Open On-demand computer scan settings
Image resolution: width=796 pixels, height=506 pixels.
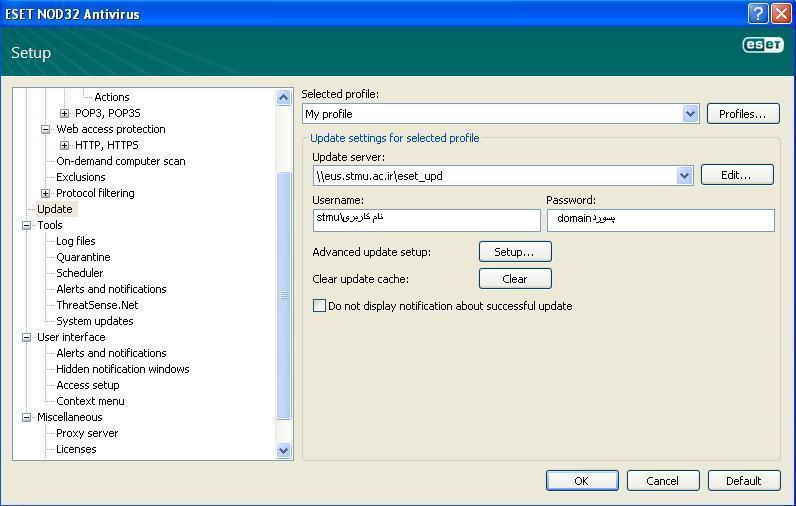121,161
